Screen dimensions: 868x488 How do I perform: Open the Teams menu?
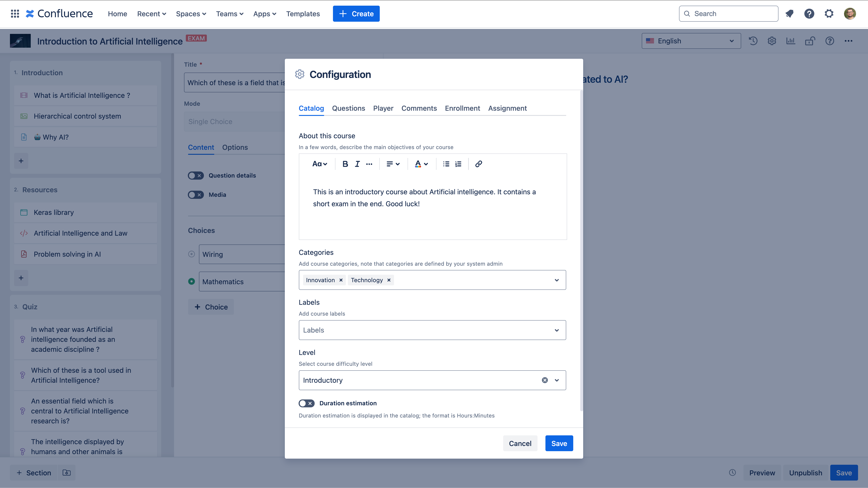230,14
